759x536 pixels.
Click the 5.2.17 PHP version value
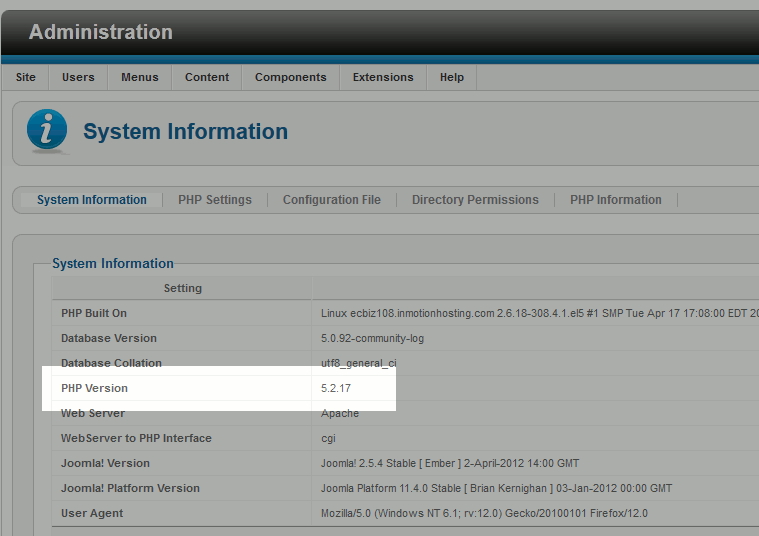click(336, 388)
